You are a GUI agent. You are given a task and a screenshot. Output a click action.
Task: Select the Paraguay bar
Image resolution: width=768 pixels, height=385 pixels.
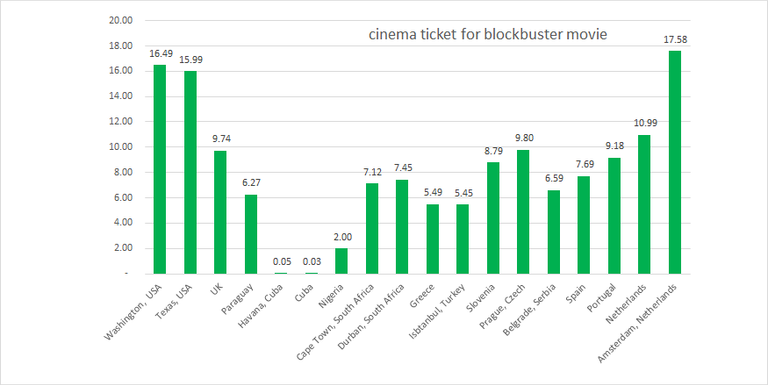[251, 234]
